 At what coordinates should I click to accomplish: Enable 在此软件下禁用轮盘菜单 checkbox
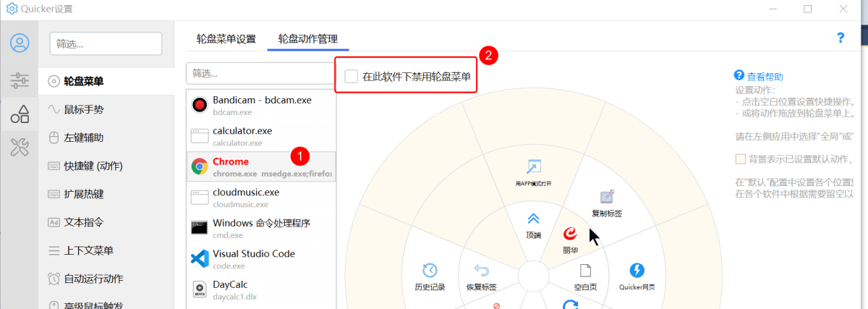352,76
